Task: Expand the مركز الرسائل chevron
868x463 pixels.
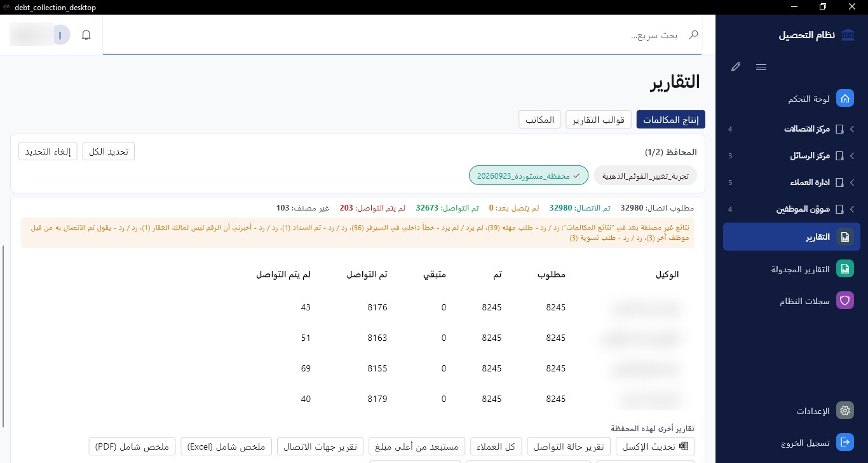Action: pyautogui.click(x=851, y=155)
